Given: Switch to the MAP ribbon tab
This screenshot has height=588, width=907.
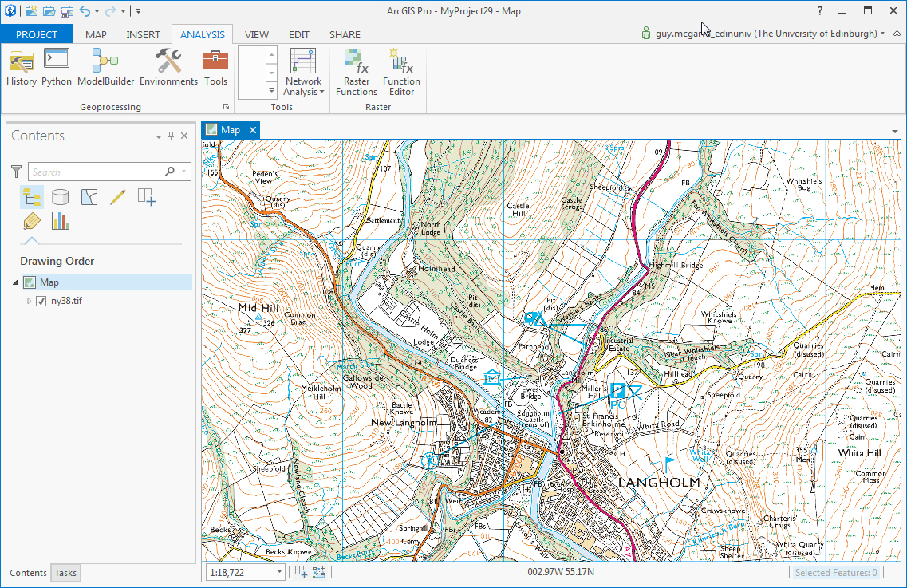Looking at the screenshot, I should 96,35.
